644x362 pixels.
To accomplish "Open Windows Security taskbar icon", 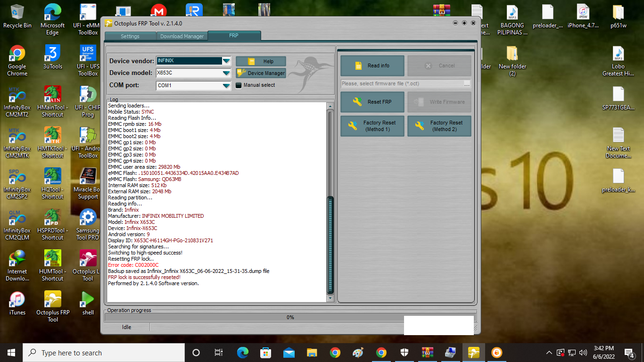I will tap(405, 353).
